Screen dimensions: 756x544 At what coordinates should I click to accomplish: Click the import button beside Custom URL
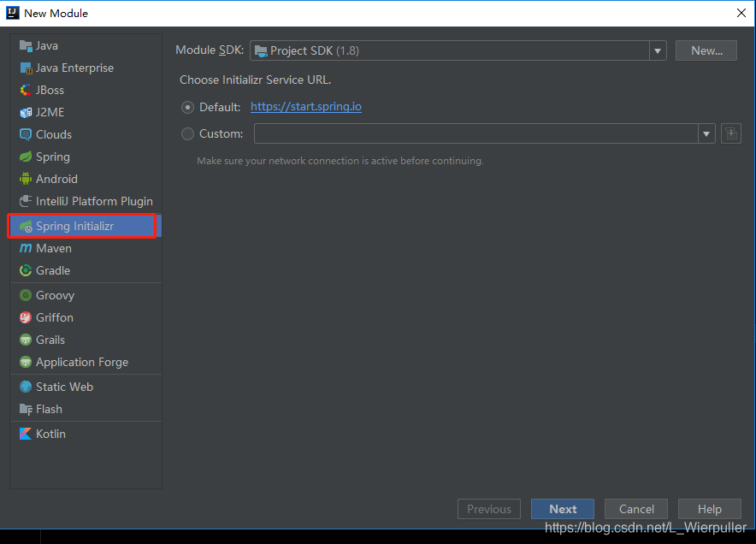pos(731,133)
